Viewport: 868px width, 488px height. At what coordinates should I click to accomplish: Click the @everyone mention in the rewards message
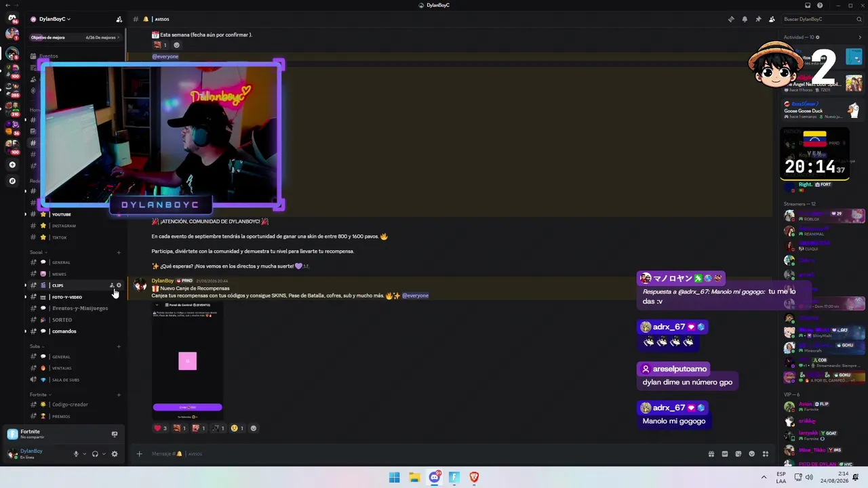pyautogui.click(x=415, y=296)
